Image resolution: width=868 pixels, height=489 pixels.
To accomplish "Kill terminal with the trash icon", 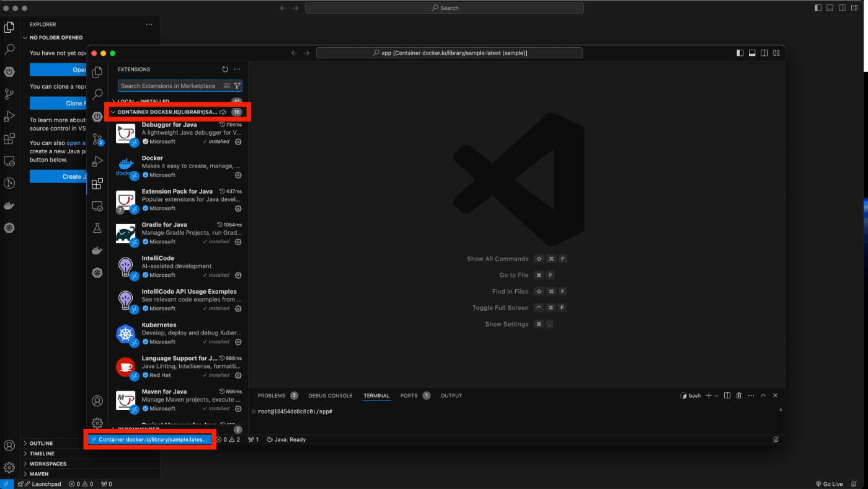I will 739,395.
